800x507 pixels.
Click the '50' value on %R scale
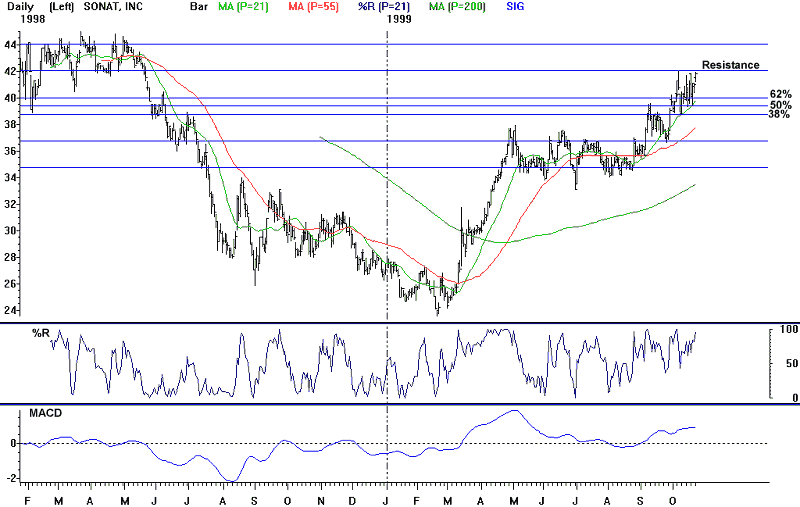[x=792, y=363]
